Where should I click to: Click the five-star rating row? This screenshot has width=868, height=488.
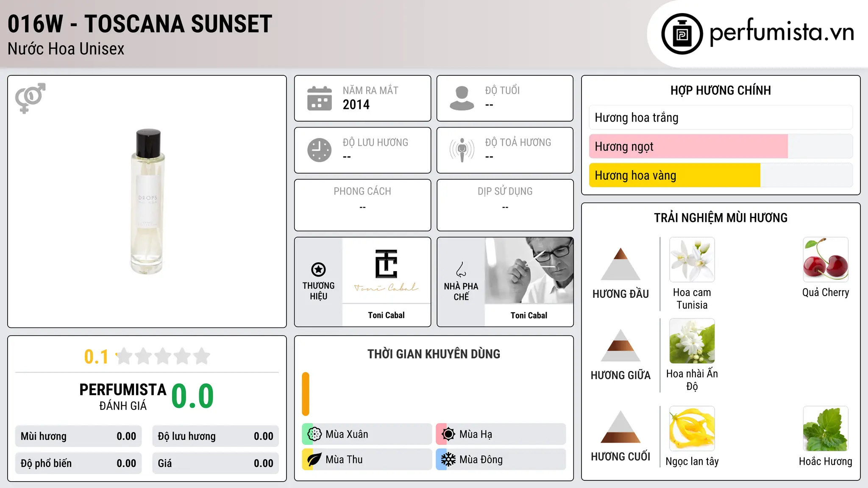point(163,356)
